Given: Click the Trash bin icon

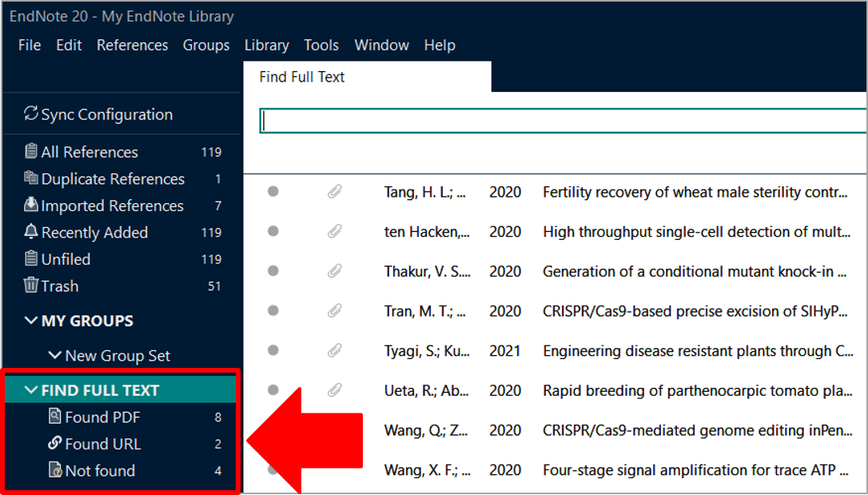Looking at the screenshot, I should [x=31, y=285].
